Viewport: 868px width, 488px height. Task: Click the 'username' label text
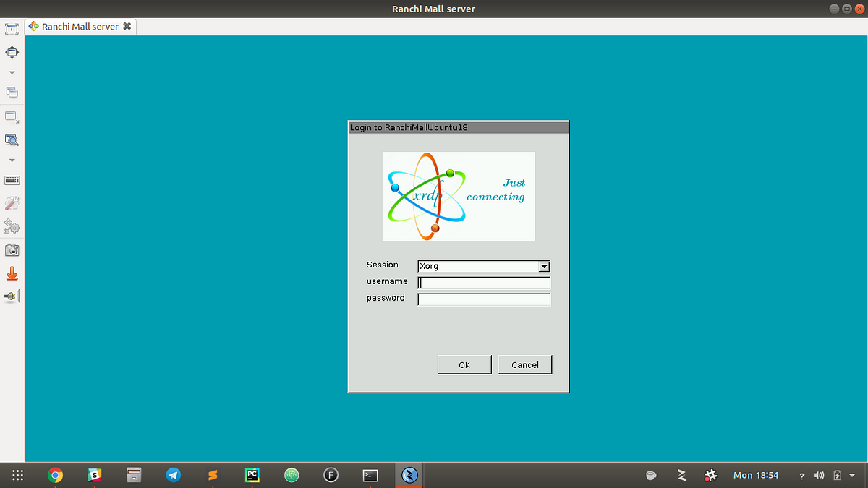click(x=387, y=281)
